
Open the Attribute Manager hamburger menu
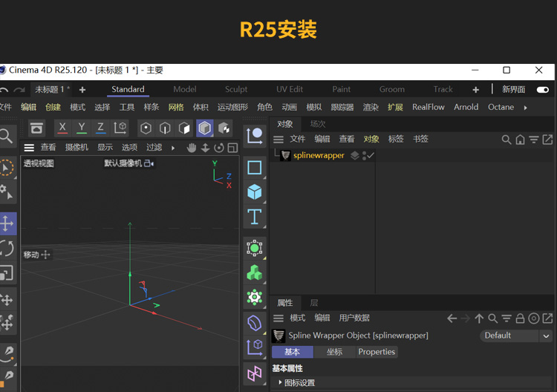278,318
